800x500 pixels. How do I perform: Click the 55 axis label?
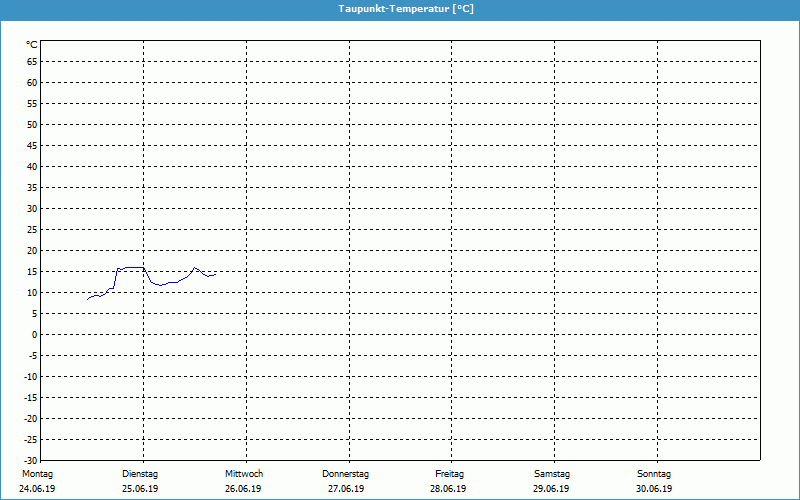point(32,104)
